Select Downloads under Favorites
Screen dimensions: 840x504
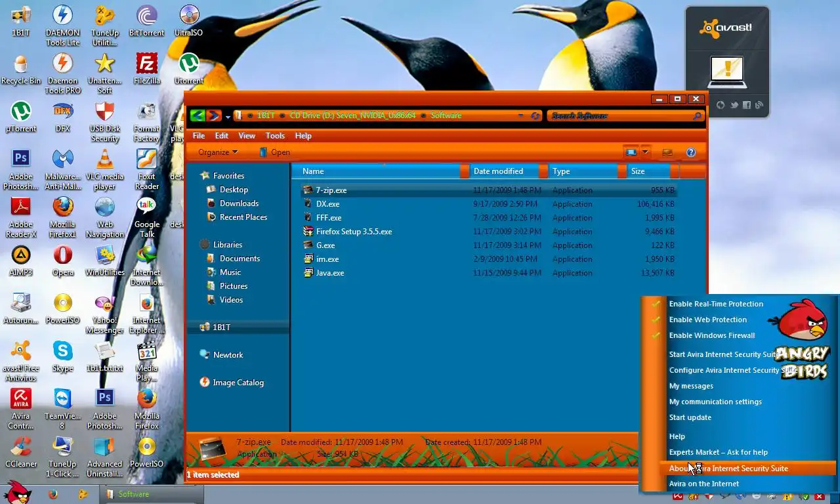coord(239,203)
